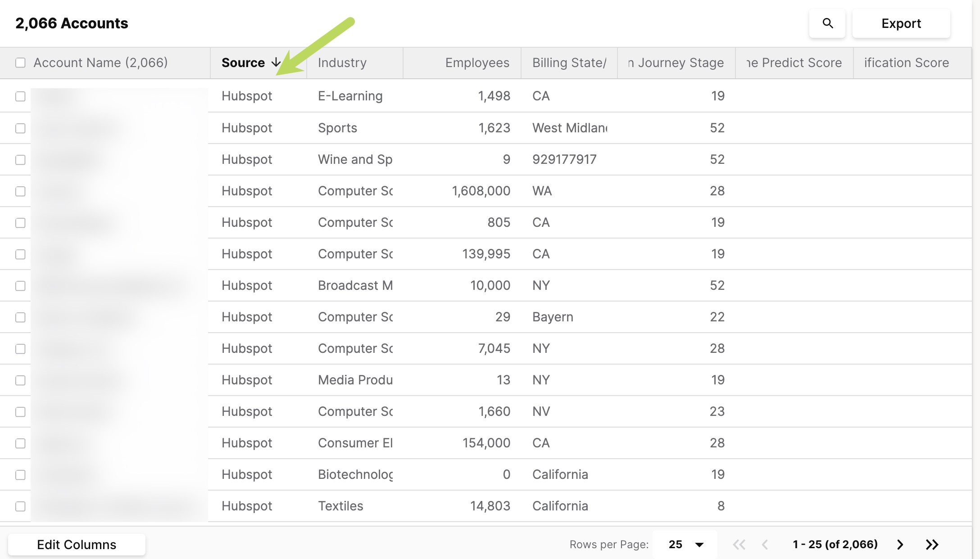Image resolution: width=980 pixels, height=559 pixels.
Task: Check the box for the Textiles row
Action: [x=20, y=506]
